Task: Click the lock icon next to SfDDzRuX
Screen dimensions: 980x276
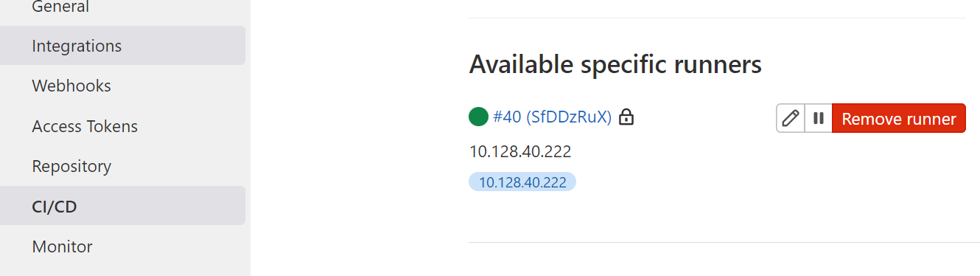Action: tap(626, 117)
